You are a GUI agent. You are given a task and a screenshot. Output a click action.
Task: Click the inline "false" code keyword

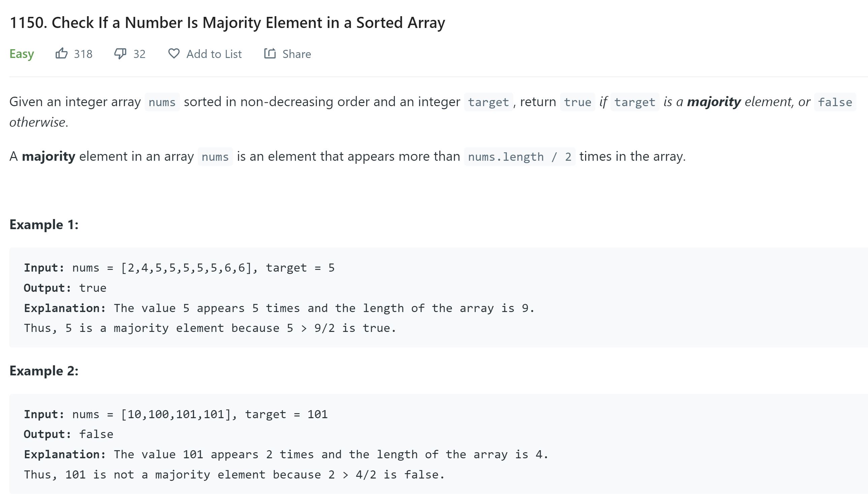point(835,102)
